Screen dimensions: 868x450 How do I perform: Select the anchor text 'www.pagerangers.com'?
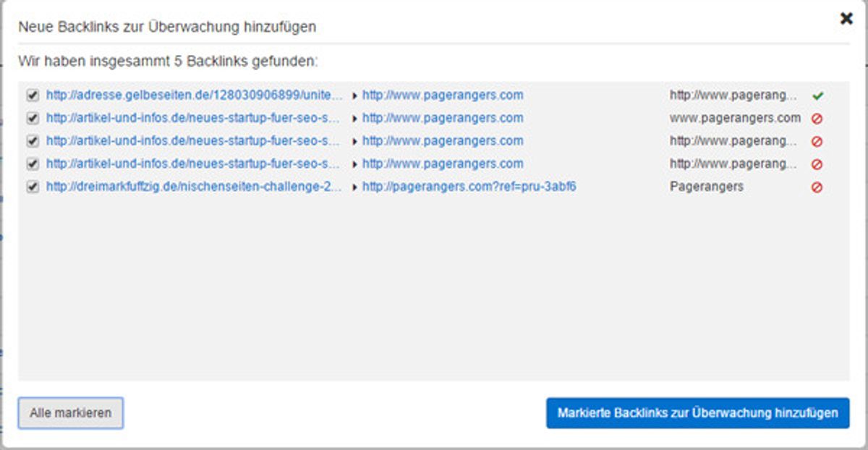tap(735, 118)
